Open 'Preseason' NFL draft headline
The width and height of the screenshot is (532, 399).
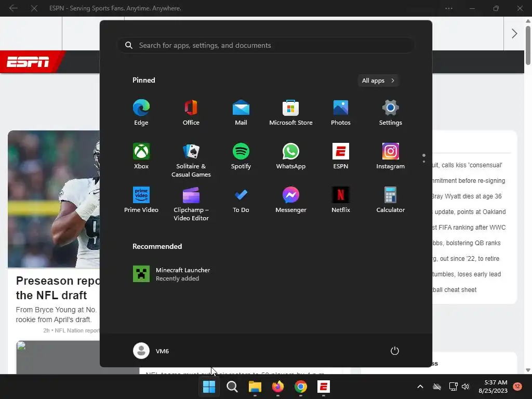[x=58, y=288]
